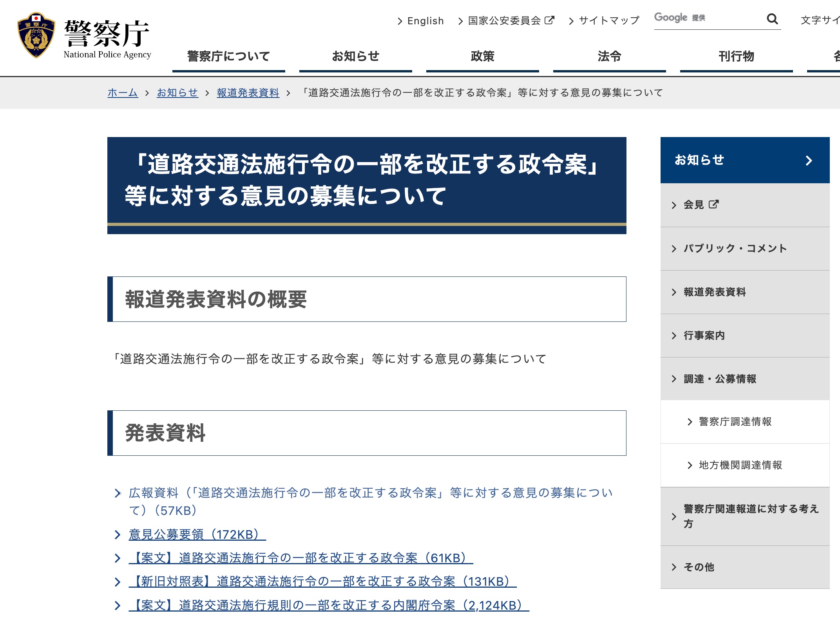The width and height of the screenshot is (840, 621).
Task: Open 【新旧対照表】道路交通法施行令 PDF link
Action: coord(322,582)
